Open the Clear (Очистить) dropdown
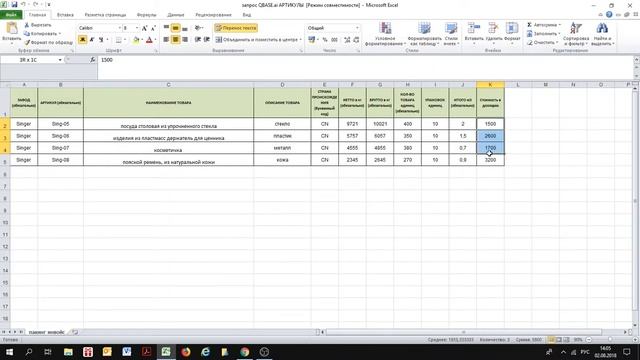This screenshot has width=640, height=360. 542,42
